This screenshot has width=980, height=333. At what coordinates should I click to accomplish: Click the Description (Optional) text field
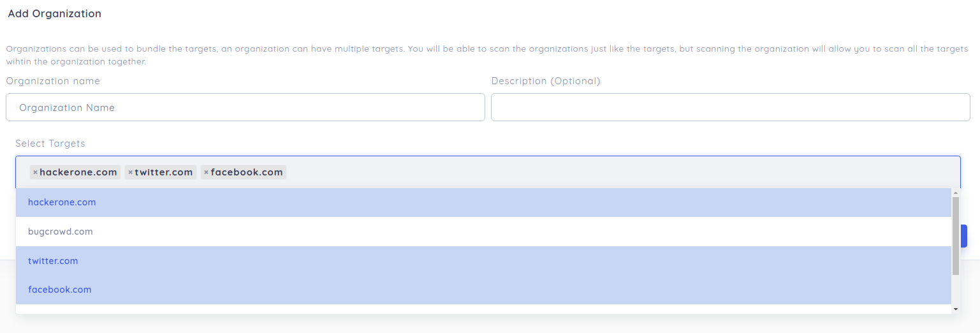click(x=730, y=108)
